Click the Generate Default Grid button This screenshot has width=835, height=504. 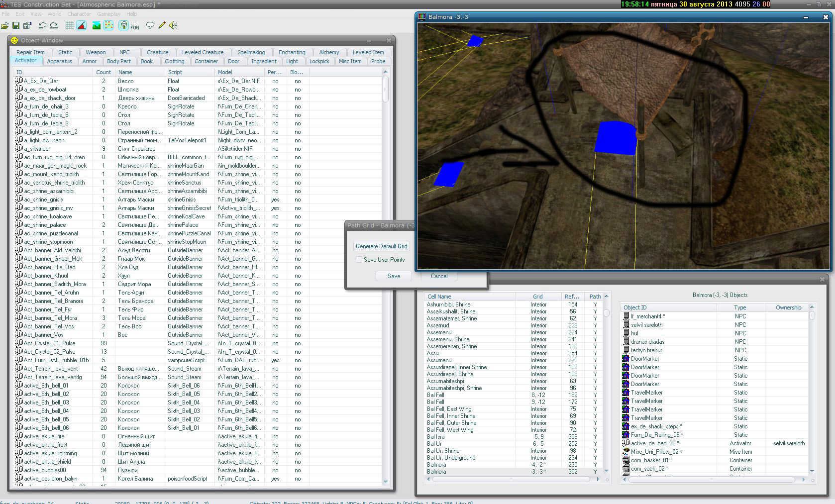click(381, 246)
